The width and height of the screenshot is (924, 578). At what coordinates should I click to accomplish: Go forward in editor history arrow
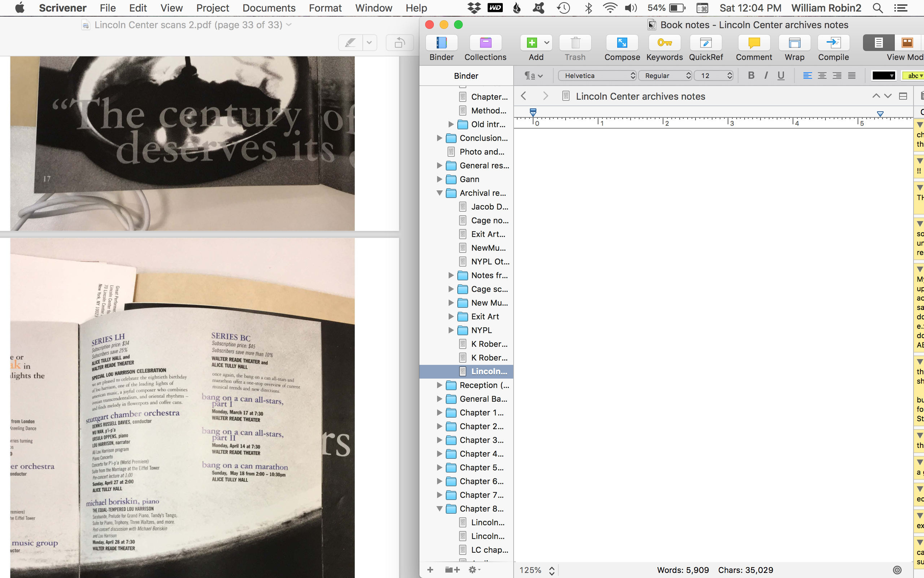[545, 96]
